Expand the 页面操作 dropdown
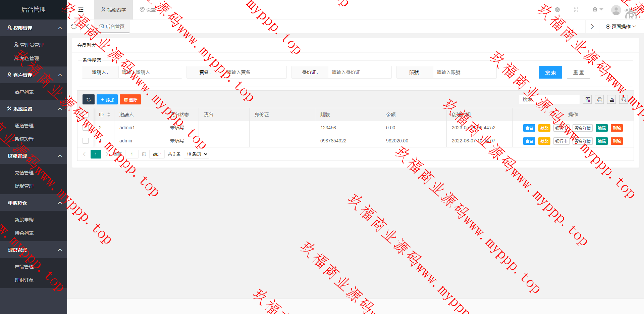 [x=621, y=27]
